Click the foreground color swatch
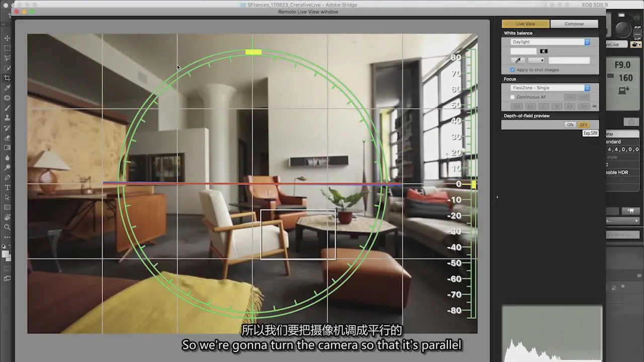 [x=6, y=254]
